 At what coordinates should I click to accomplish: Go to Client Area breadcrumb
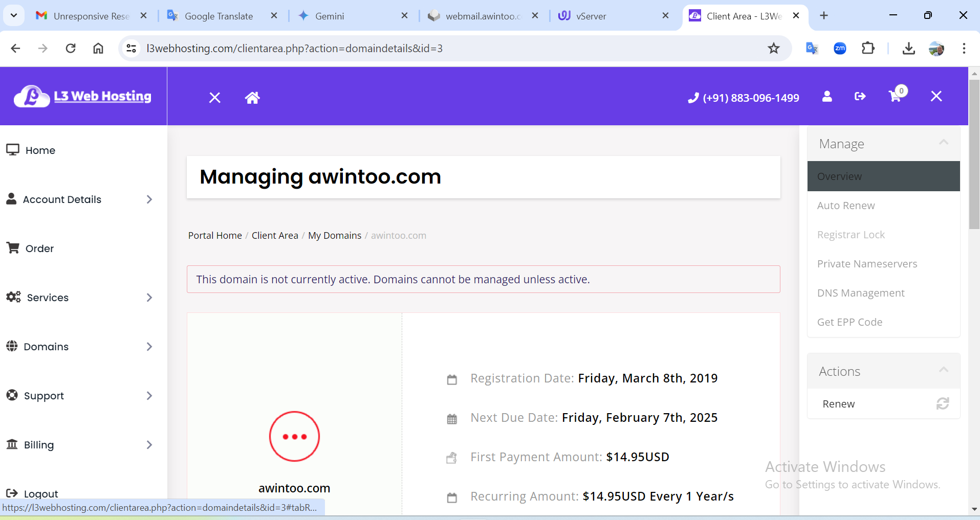275,235
